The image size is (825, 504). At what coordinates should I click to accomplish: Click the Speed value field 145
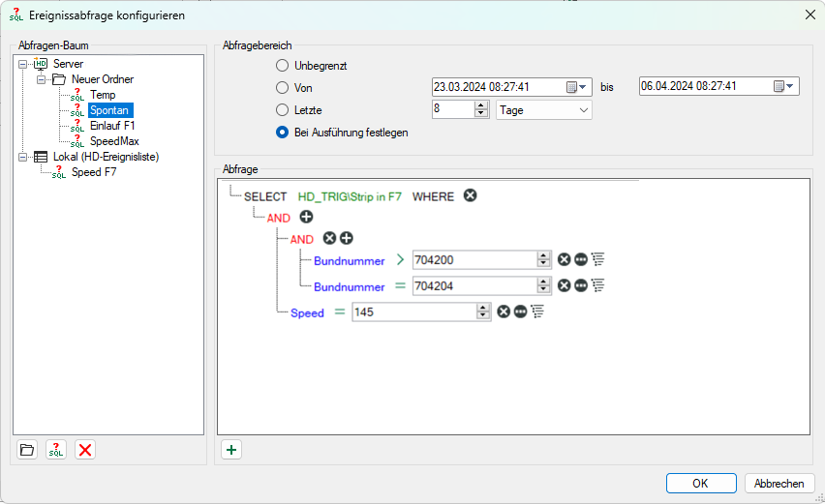tap(412, 311)
